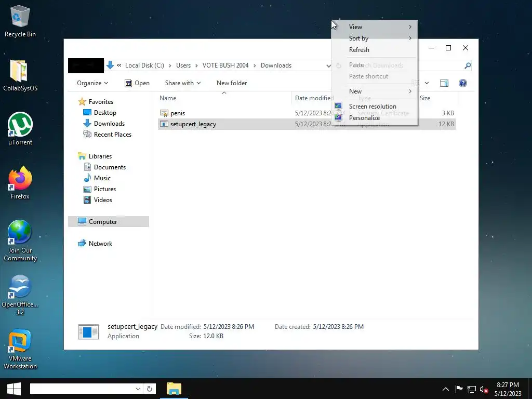The image size is (532, 399).
Task: Open the Recycle Bin desktop icon
Action: tap(20, 21)
